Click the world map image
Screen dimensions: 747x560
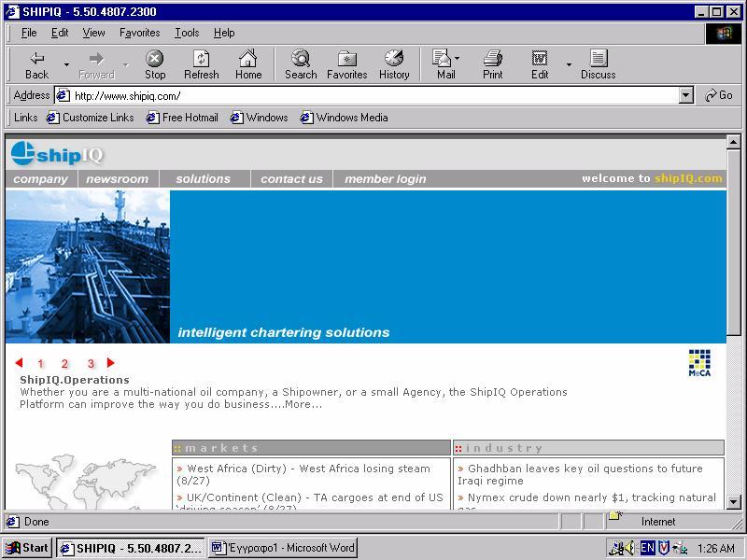[x=86, y=481]
